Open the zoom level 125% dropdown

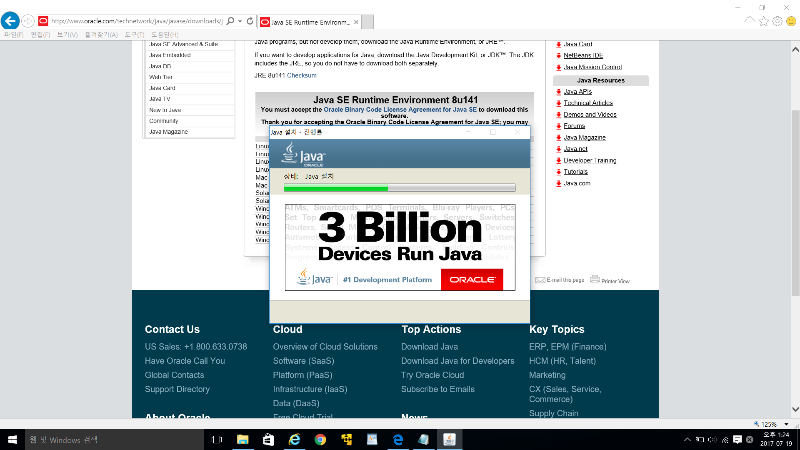point(786,424)
